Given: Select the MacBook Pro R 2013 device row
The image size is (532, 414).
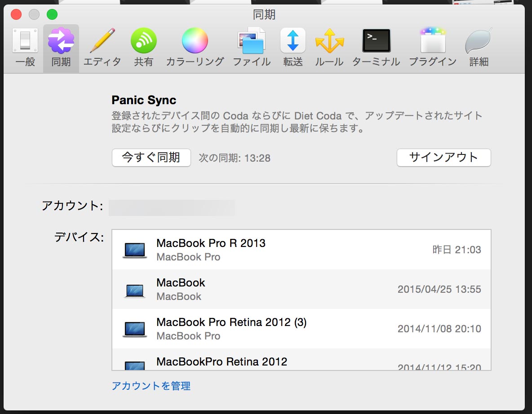Looking at the screenshot, I should [x=301, y=250].
